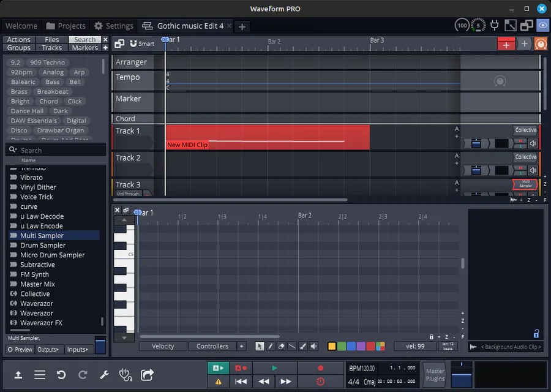
Task: Click the grey add track plus button
Action: 524,44
